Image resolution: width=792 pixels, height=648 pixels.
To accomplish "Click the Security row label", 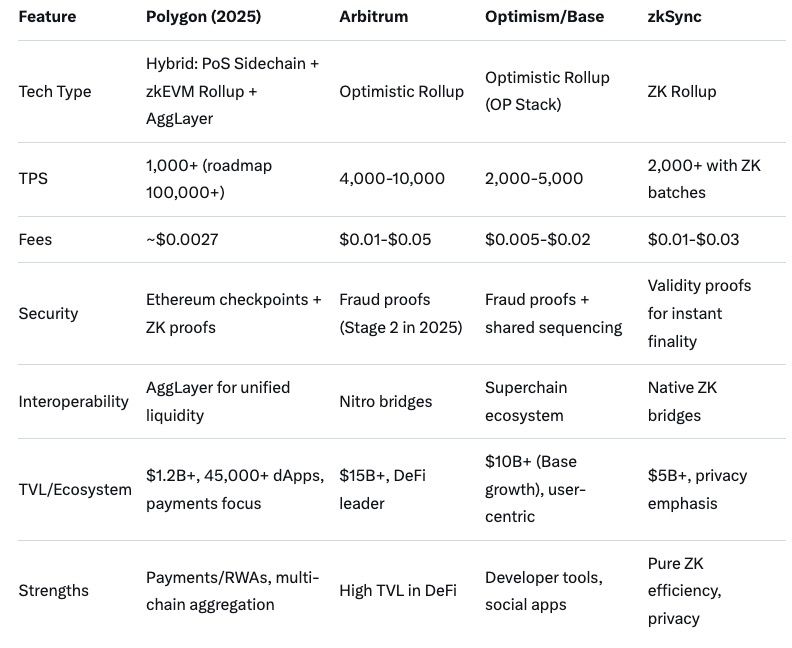I will [48, 314].
